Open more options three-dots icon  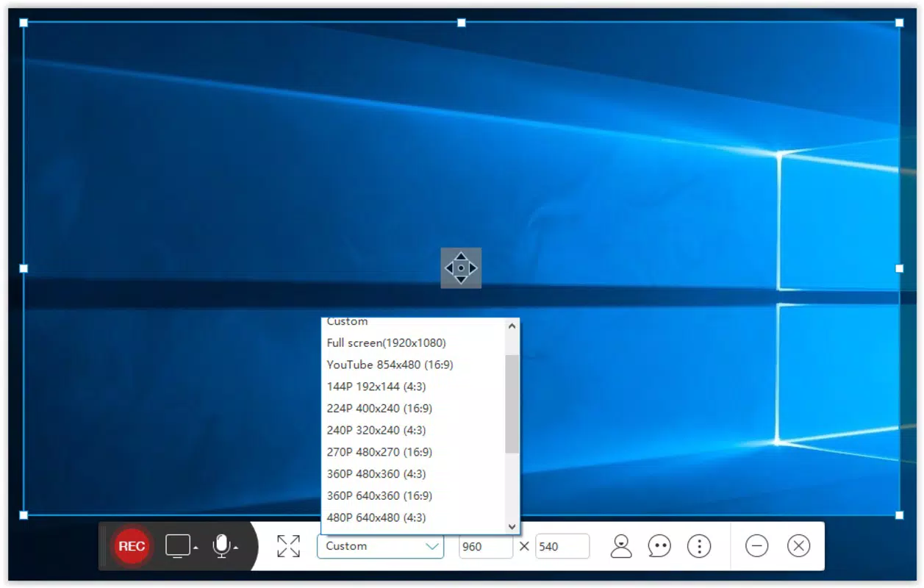699,546
